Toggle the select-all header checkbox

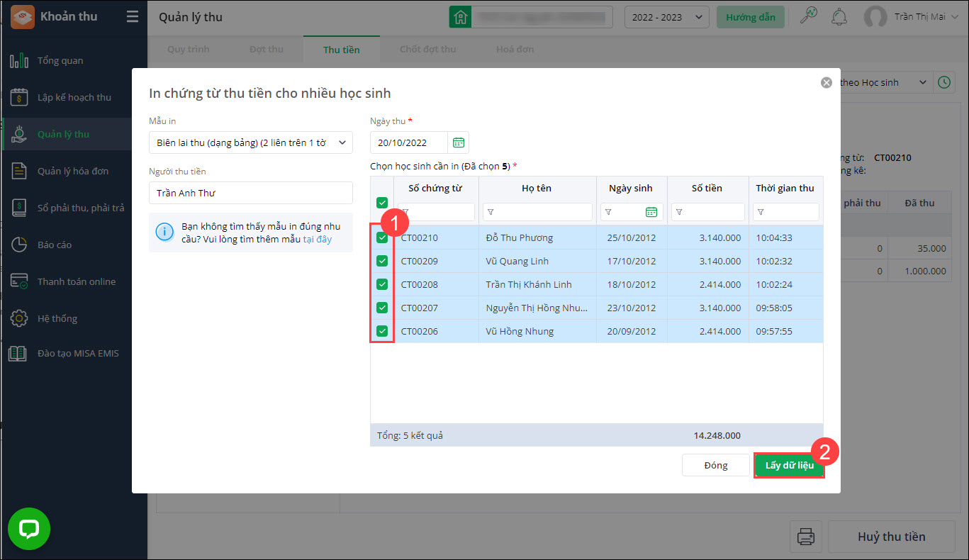[382, 203]
